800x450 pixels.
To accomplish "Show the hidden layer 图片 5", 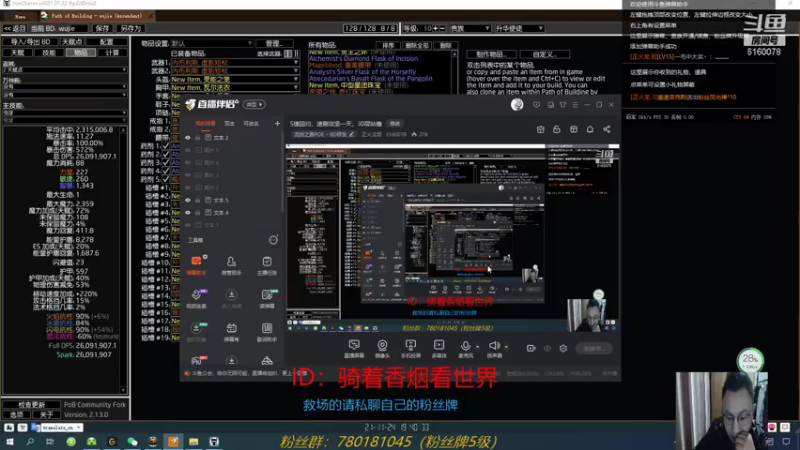I will (x=188, y=150).
